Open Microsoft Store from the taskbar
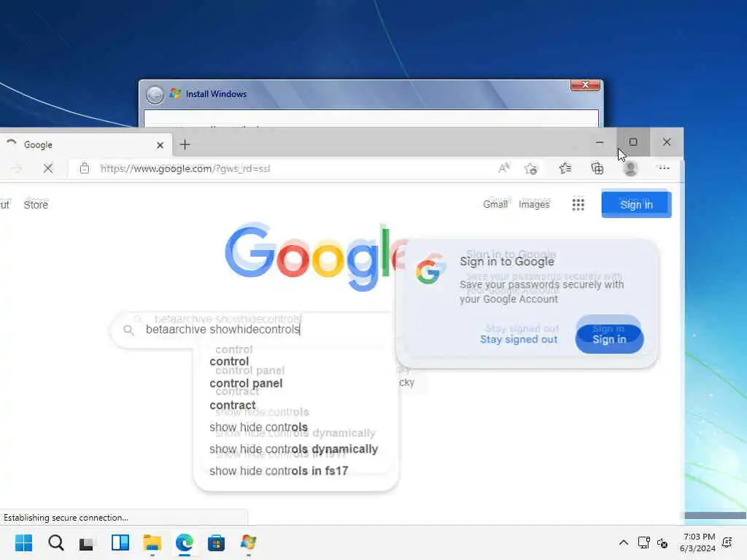747x560 pixels. [x=216, y=542]
